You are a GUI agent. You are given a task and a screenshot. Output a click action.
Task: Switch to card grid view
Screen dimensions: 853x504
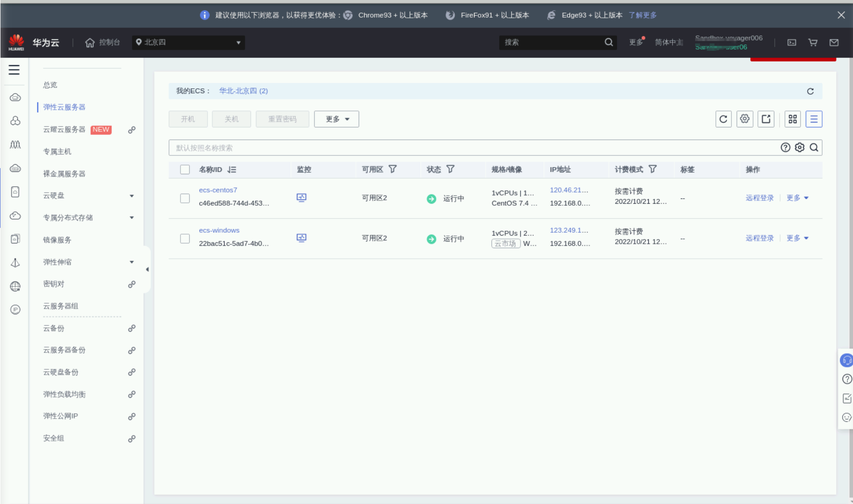click(793, 119)
